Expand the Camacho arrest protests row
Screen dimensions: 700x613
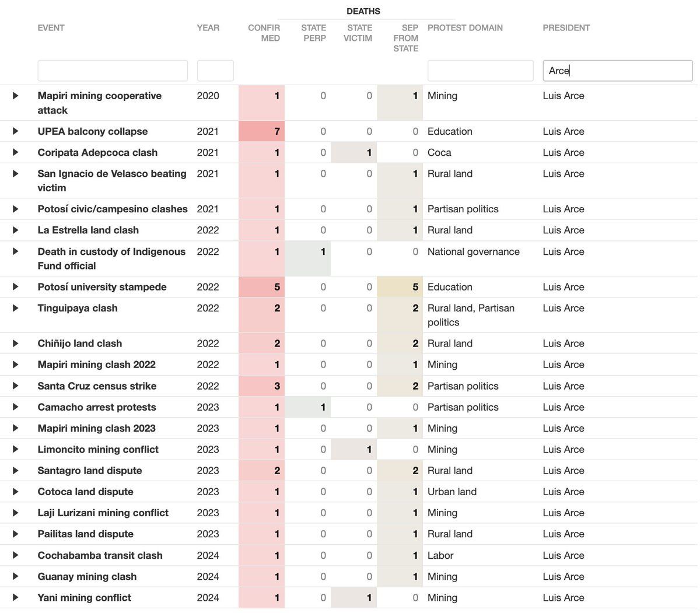(x=16, y=407)
